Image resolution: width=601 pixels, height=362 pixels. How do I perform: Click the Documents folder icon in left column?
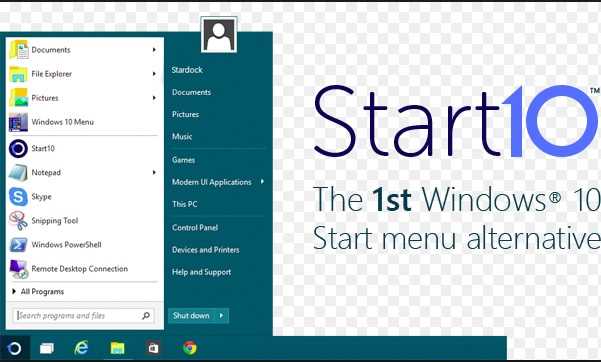tap(19, 50)
